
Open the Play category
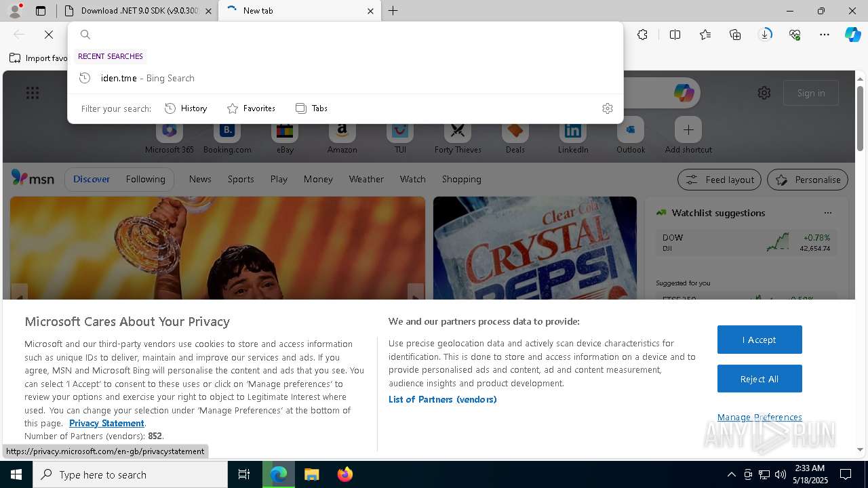tap(279, 179)
